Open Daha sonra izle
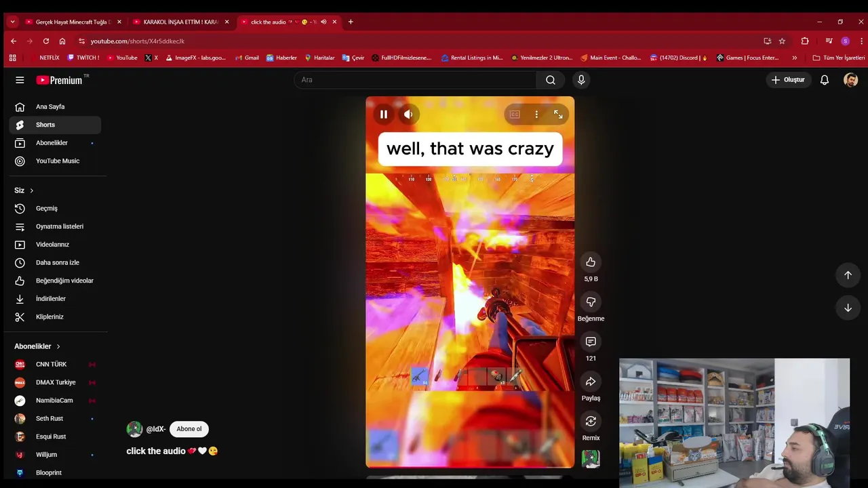 pyautogui.click(x=55, y=262)
